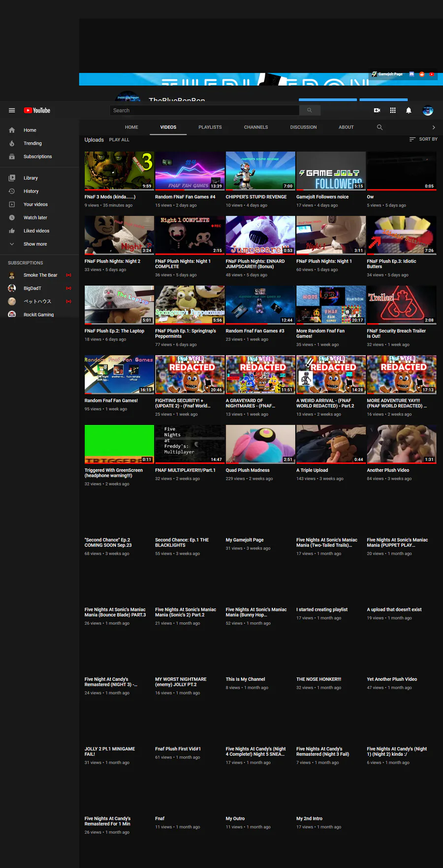443x868 pixels.
Task: Click the Sort By icon
Action: 412,139
